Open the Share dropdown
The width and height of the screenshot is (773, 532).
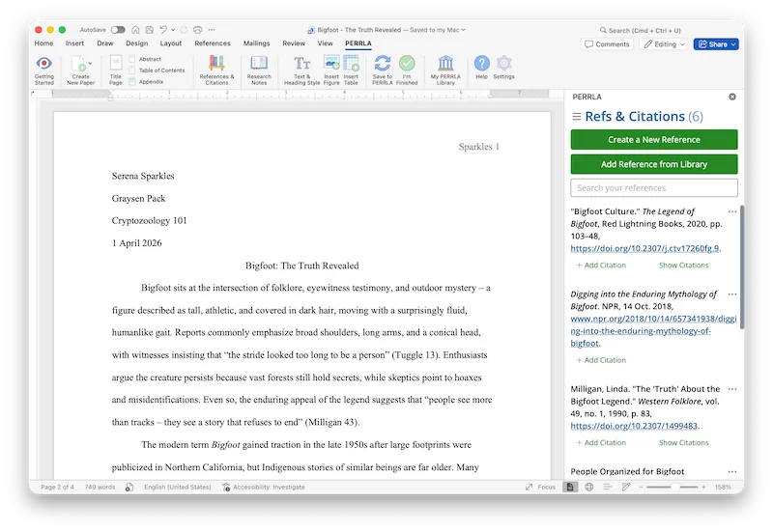[733, 44]
